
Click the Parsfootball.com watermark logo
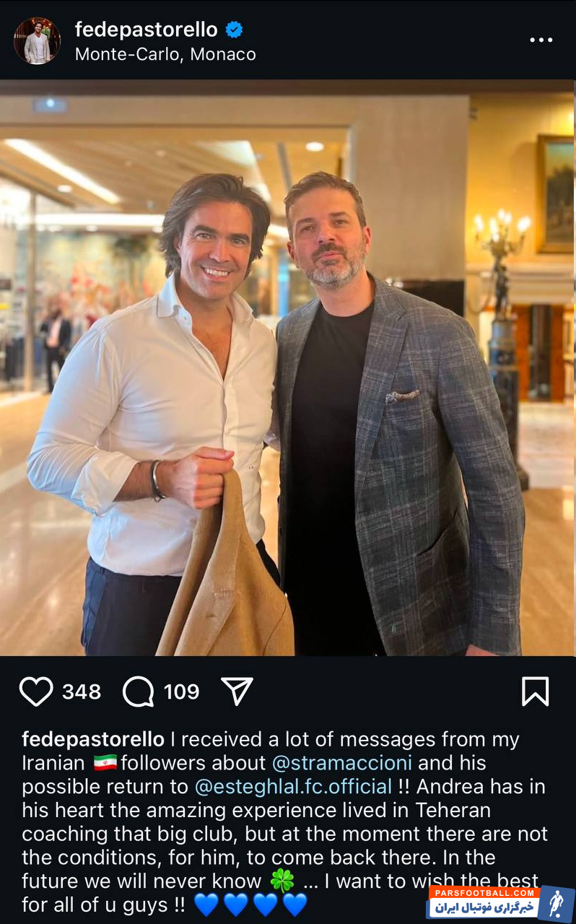(x=499, y=902)
